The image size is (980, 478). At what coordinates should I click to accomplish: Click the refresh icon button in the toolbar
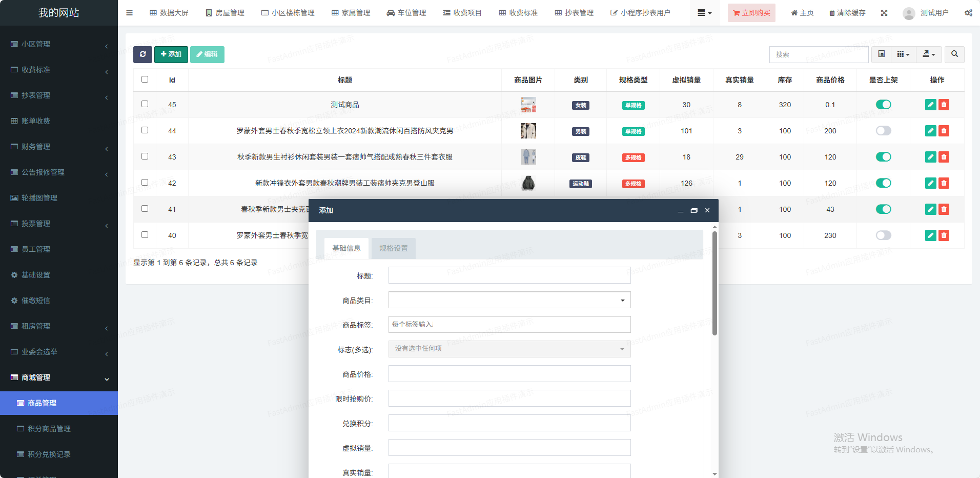142,54
